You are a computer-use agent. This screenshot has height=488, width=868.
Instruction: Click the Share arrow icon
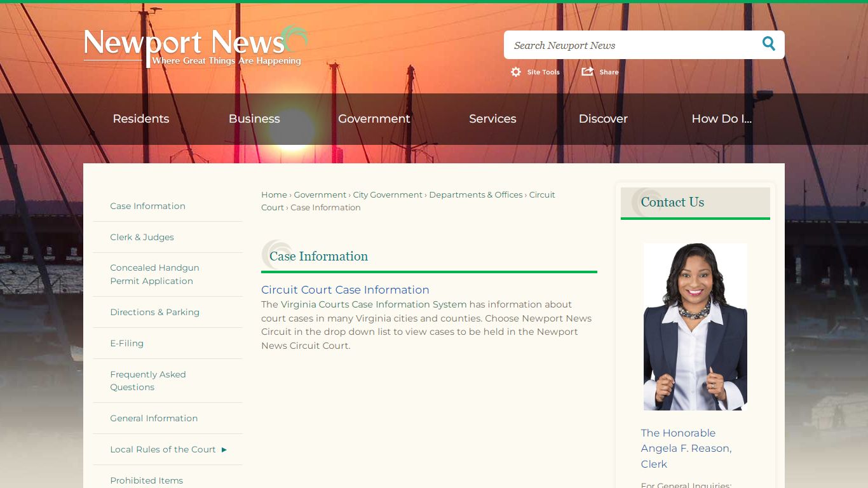(588, 71)
